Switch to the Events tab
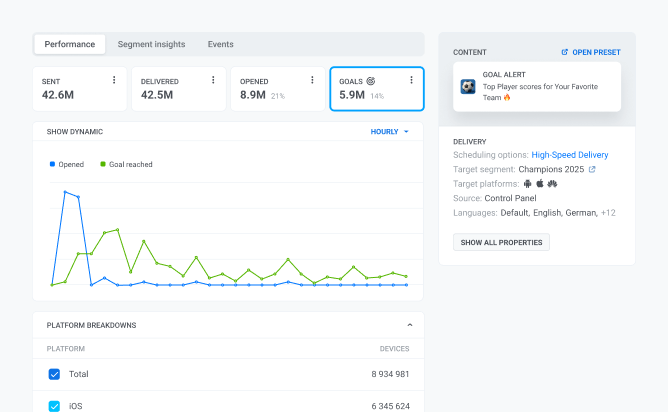This screenshot has width=668, height=412. (220, 44)
